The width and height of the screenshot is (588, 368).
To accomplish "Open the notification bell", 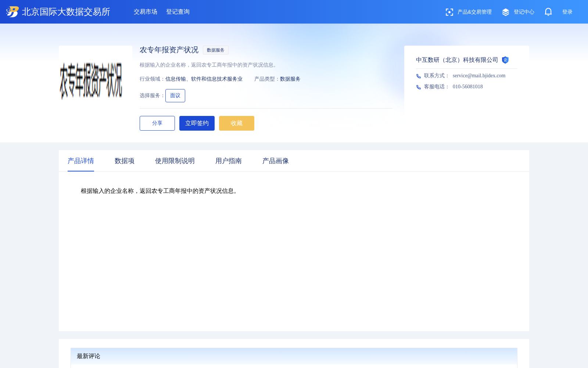I will (548, 12).
